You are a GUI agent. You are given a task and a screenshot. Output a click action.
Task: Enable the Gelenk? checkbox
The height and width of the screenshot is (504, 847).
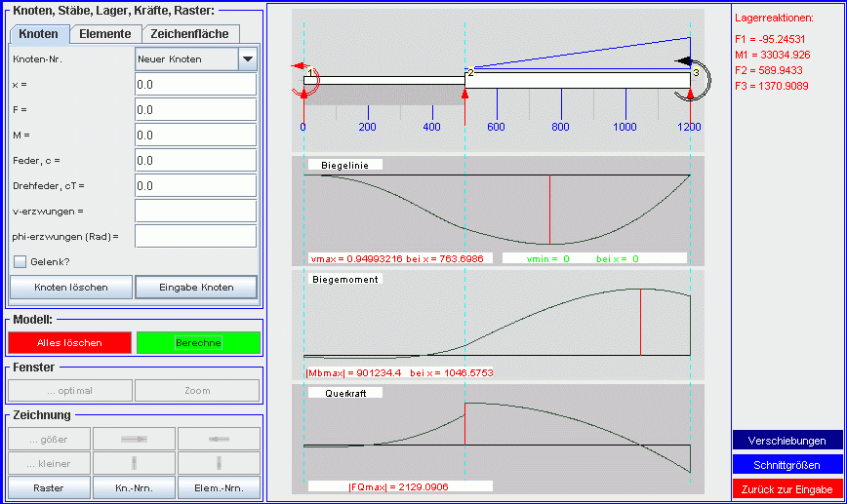pos(20,261)
